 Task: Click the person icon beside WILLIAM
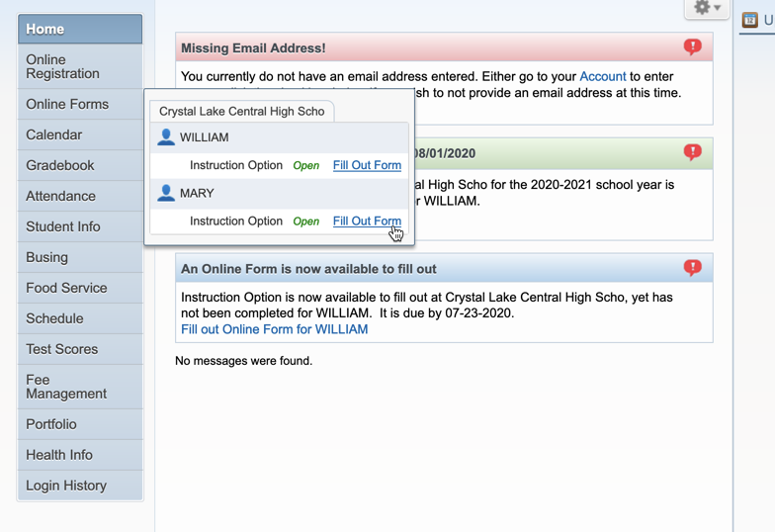(166, 136)
